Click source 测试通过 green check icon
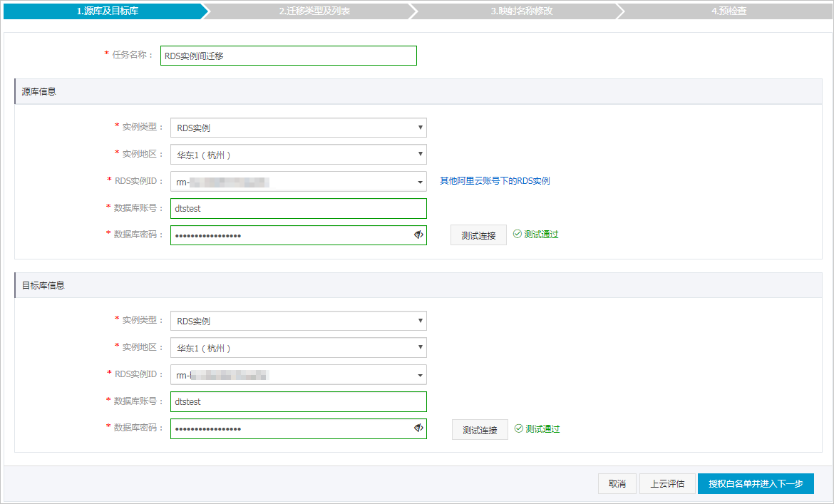 click(518, 235)
